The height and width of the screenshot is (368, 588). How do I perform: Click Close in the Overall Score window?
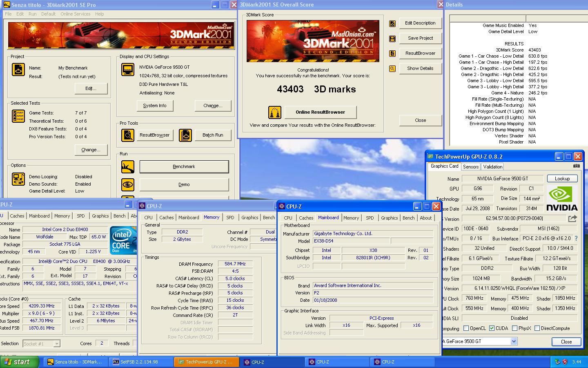click(x=421, y=120)
